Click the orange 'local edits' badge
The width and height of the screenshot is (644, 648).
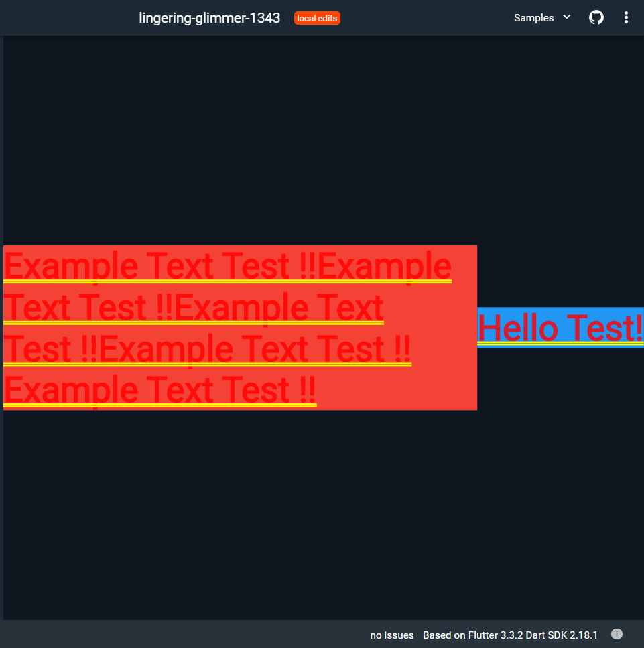point(317,18)
